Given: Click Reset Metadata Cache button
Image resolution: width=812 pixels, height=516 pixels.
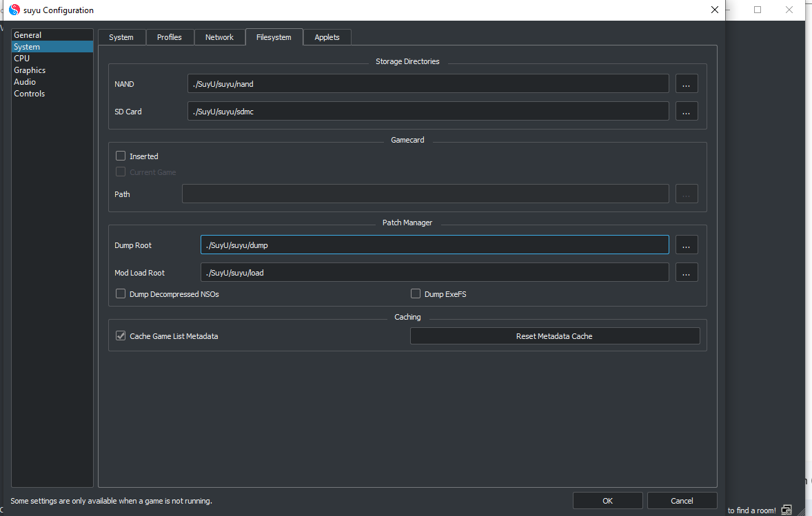Looking at the screenshot, I should pyautogui.click(x=555, y=336).
